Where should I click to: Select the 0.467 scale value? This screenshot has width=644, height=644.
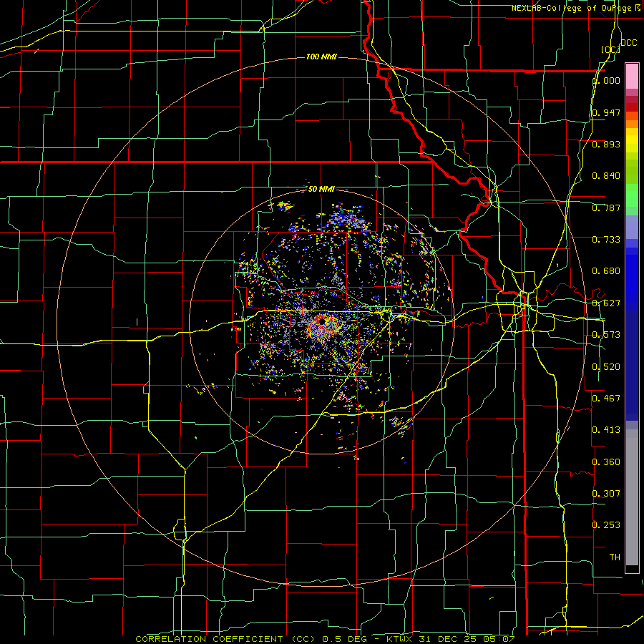606,398
